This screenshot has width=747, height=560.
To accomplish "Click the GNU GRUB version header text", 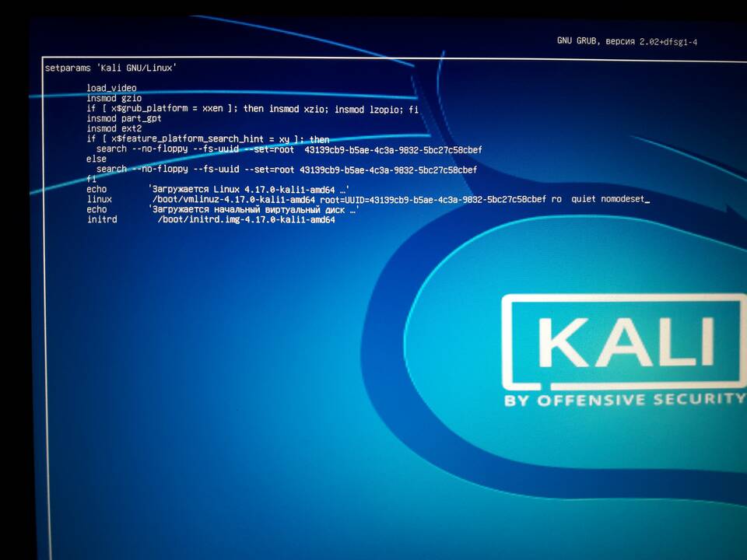I will coord(627,41).
